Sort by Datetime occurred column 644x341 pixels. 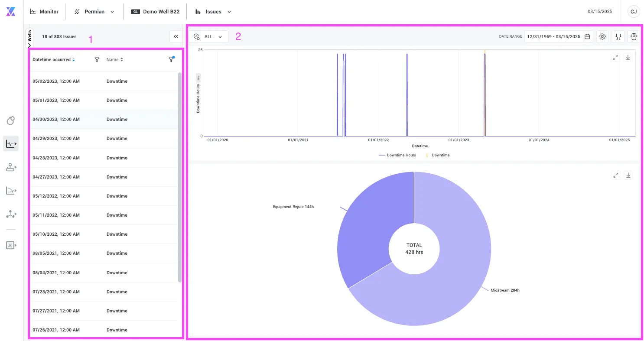(x=54, y=60)
